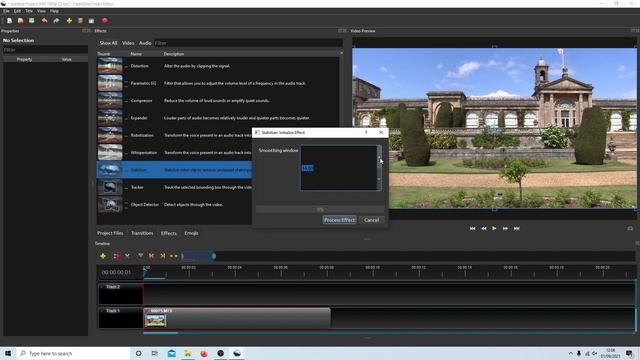Click the Video effects filter button
This screenshot has width=640, height=360.
[x=128, y=43]
